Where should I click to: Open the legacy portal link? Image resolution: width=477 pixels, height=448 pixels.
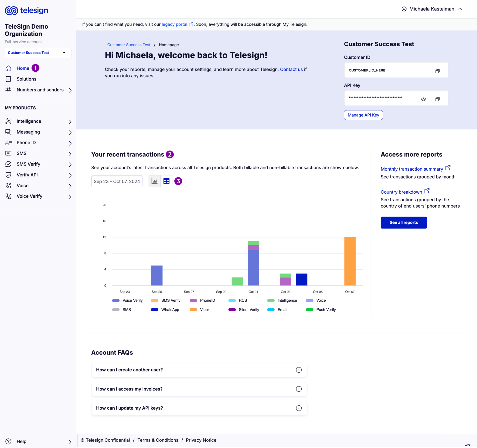[174, 24]
